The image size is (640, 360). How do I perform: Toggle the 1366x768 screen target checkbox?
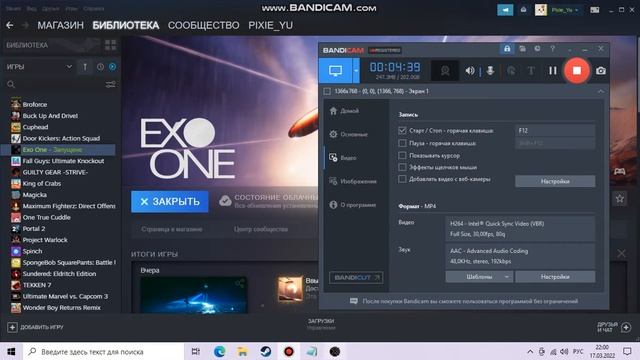(327, 91)
